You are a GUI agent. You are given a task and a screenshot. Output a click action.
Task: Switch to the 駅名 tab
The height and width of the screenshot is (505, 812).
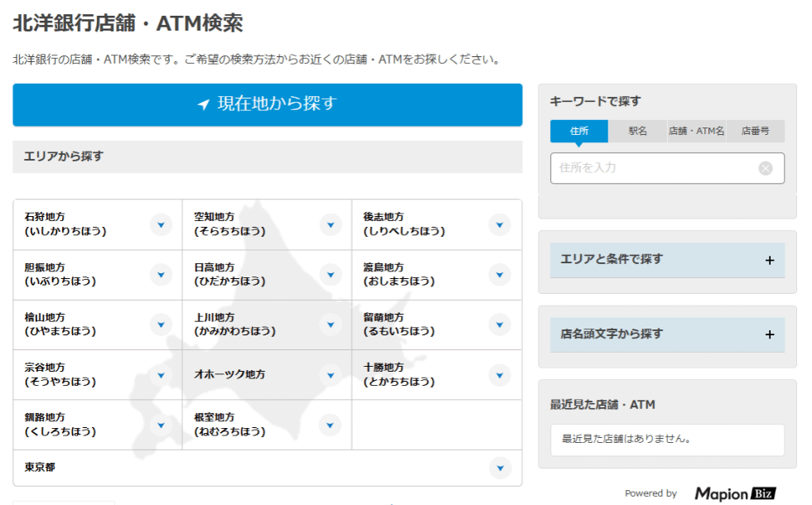click(x=637, y=131)
